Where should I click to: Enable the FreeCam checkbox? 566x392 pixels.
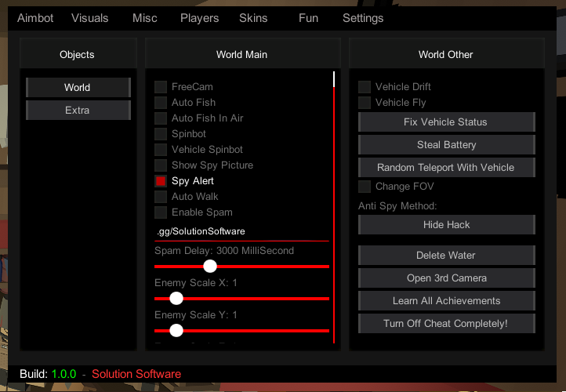(x=161, y=87)
